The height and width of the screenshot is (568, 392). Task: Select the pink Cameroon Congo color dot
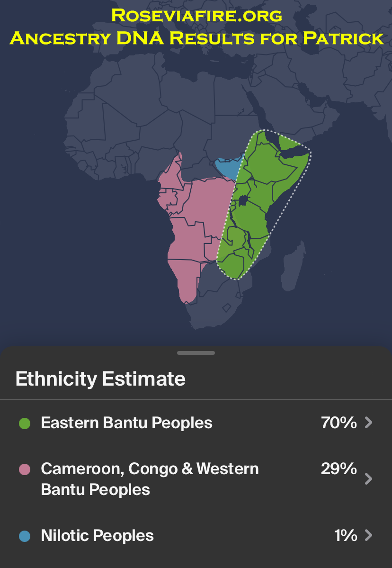click(x=25, y=469)
